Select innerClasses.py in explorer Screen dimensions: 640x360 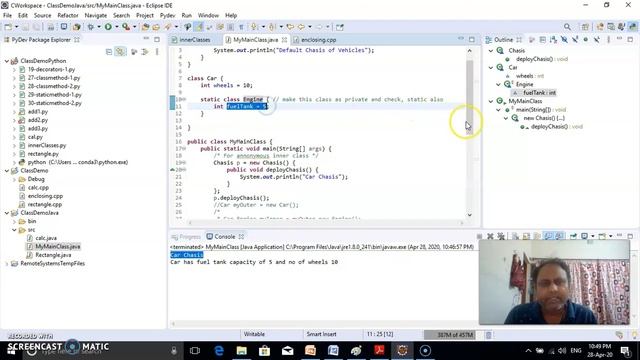click(47, 145)
